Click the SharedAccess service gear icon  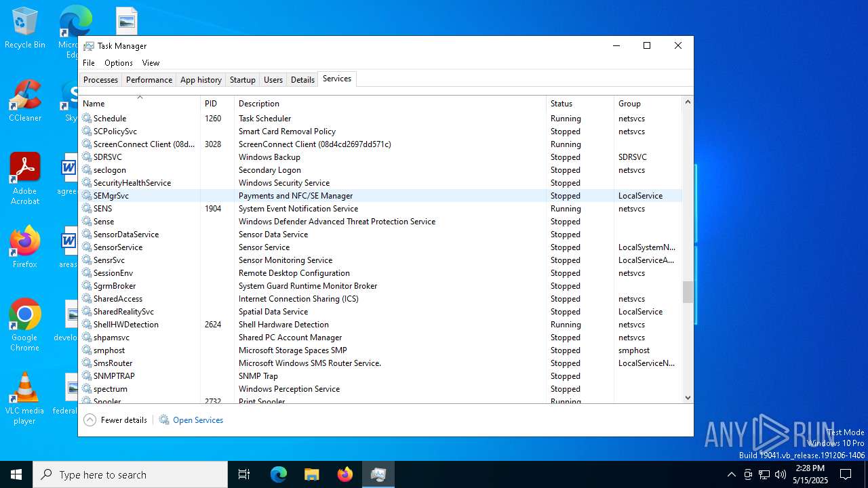pyautogui.click(x=87, y=298)
